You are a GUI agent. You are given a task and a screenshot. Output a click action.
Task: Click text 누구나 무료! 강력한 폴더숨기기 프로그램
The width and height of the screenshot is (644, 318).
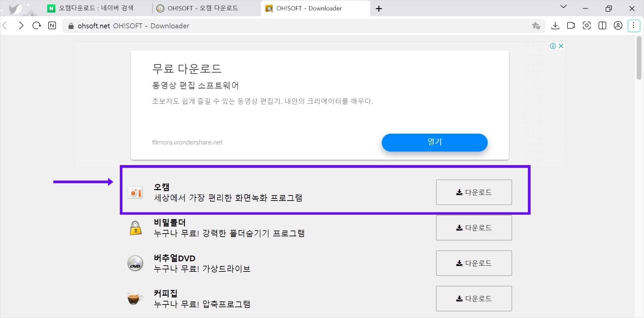(229, 233)
